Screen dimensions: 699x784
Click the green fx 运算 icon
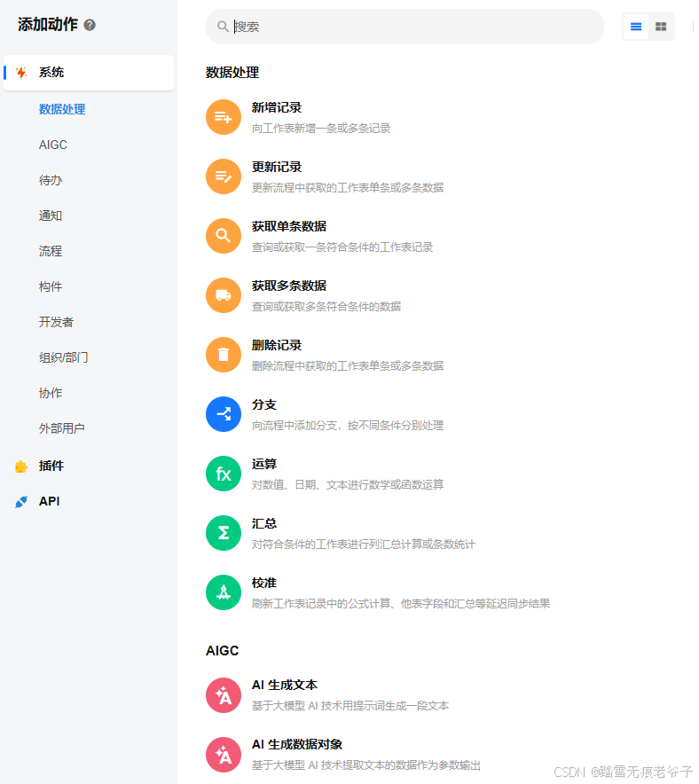point(224,474)
